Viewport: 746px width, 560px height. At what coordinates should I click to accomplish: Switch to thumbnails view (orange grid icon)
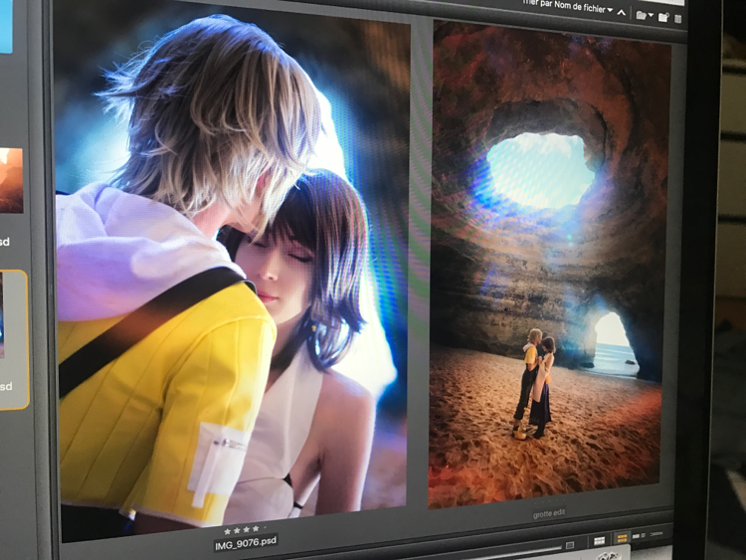pyautogui.click(x=622, y=538)
